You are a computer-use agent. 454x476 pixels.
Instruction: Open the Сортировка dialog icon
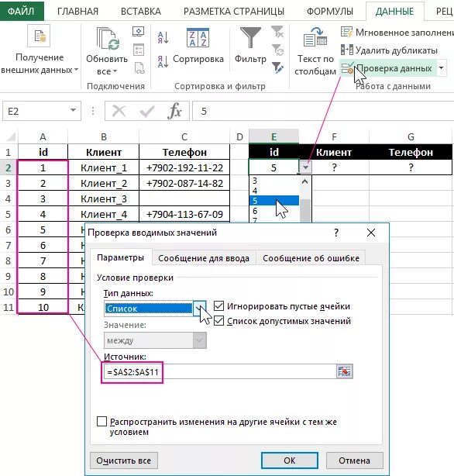tap(198, 38)
